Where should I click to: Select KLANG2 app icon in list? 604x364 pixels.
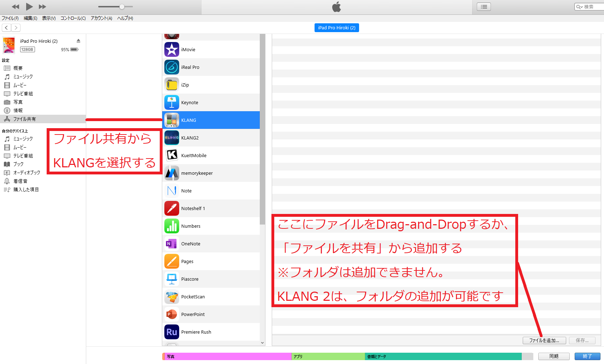click(x=172, y=138)
